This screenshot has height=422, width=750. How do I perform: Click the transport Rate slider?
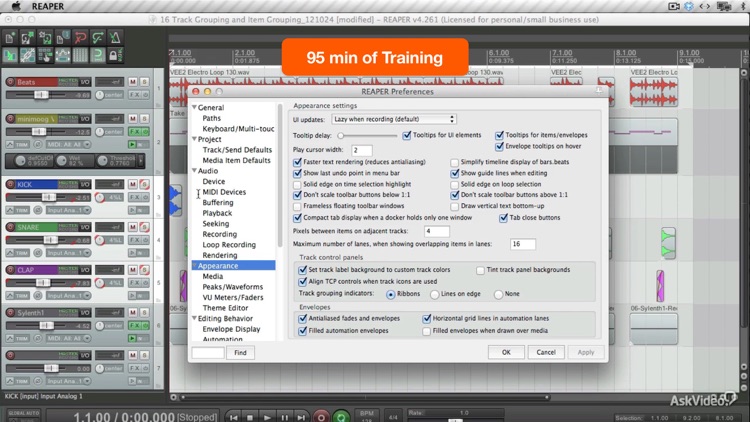(x=455, y=420)
